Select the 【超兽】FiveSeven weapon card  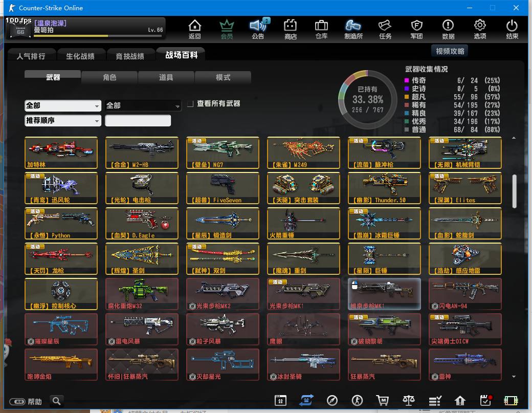tap(223, 188)
